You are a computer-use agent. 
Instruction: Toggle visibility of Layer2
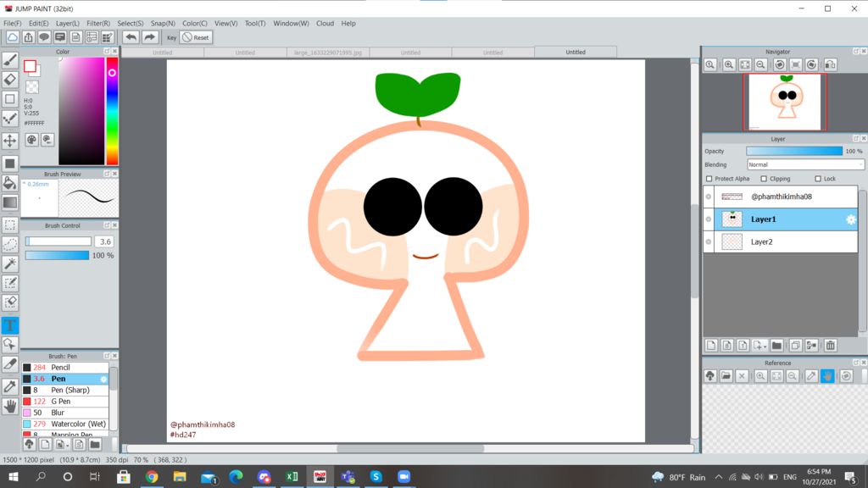[x=709, y=241]
